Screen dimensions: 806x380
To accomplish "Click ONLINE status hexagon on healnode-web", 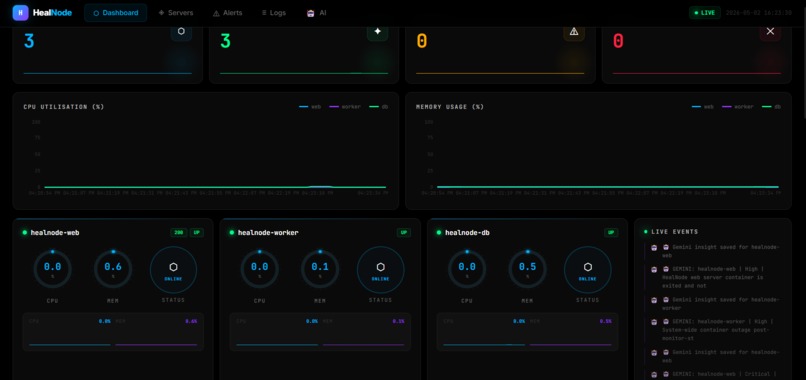I will tap(173, 270).
